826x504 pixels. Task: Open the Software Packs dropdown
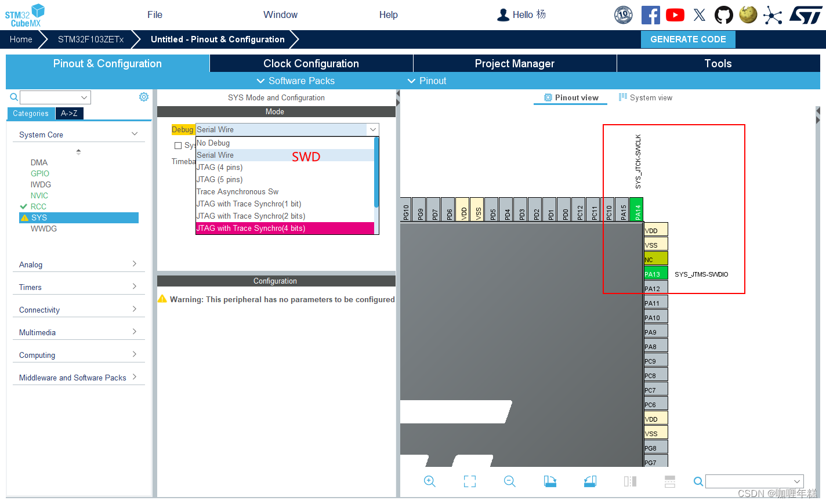(x=296, y=81)
